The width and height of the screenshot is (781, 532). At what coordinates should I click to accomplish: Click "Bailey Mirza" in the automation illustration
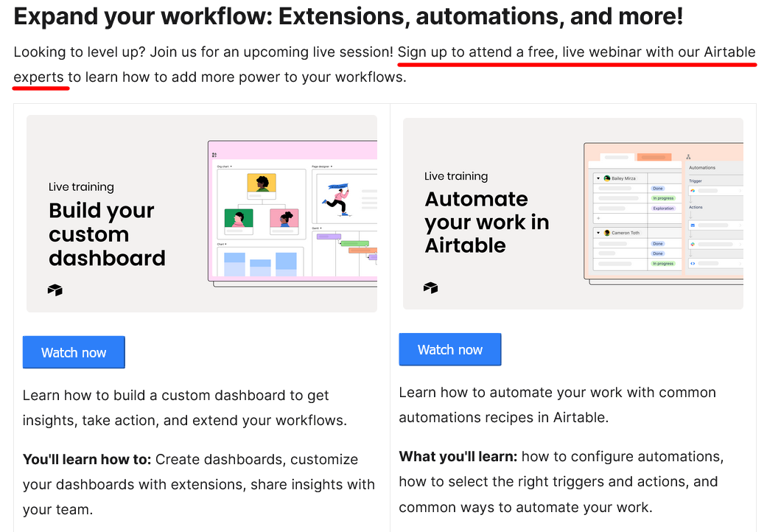click(623, 178)
